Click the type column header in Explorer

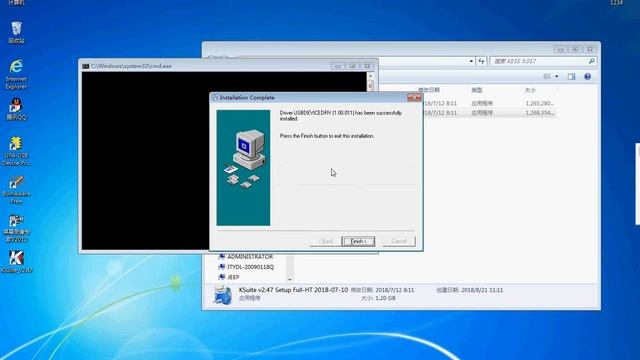click(476, 90)
